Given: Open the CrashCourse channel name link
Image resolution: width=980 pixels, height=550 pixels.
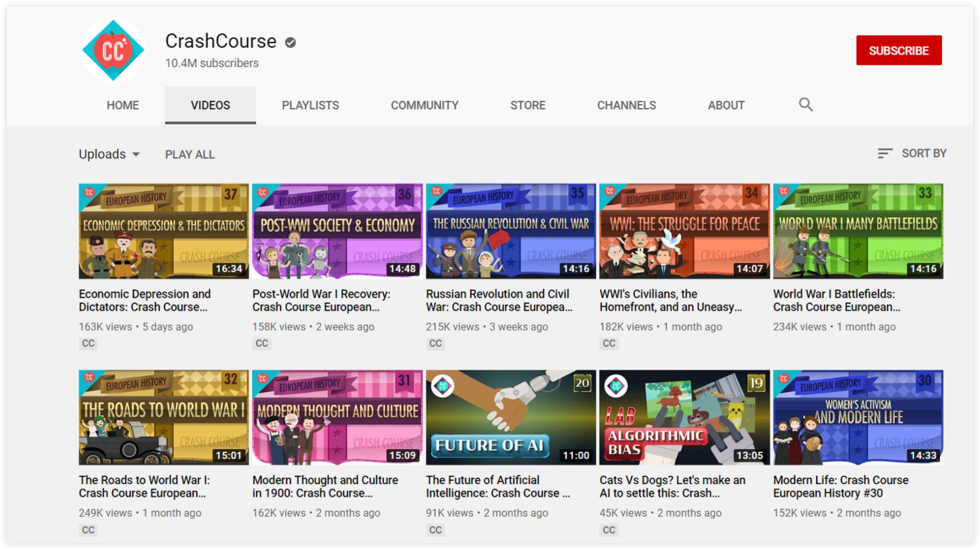Looking at the screenshot, I should 221,41.
